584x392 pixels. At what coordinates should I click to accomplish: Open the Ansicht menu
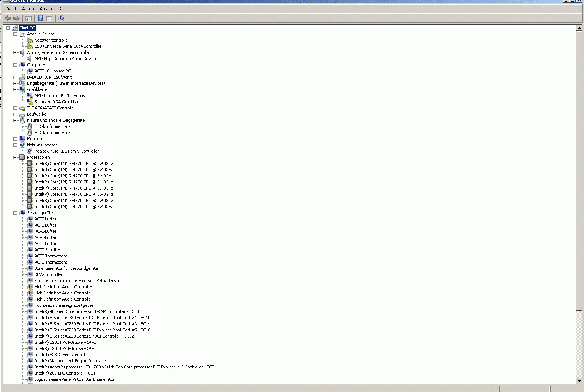pos(47,9)
